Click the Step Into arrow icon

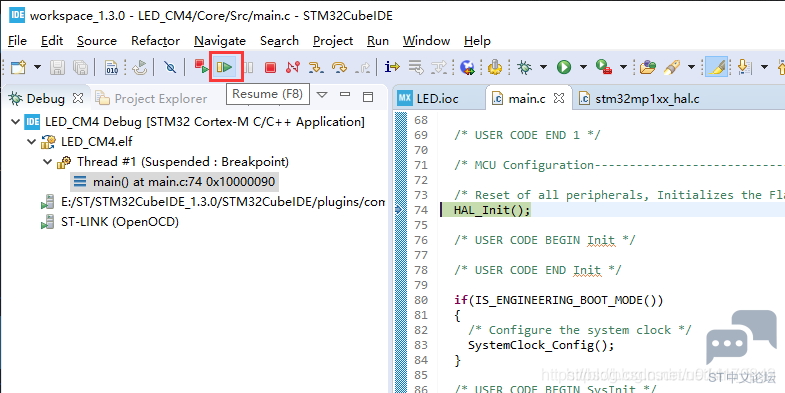point(315,67)
